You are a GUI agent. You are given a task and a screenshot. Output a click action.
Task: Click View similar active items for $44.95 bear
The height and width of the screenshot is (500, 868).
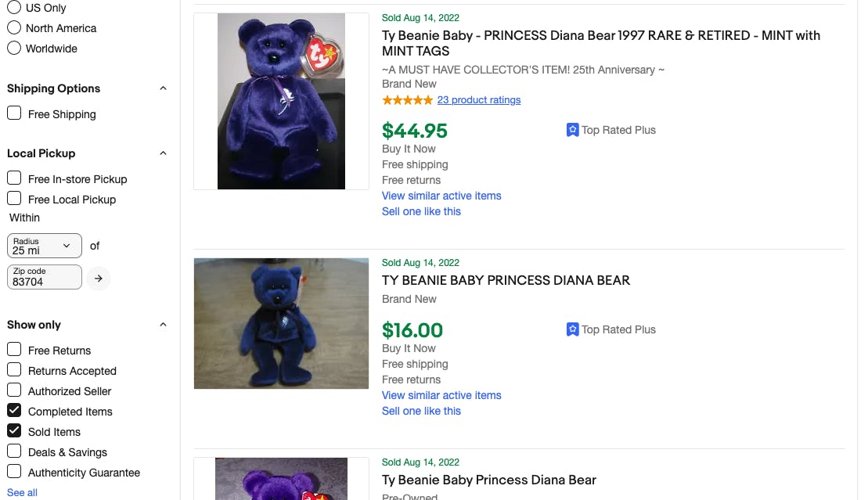pos(441,196)
